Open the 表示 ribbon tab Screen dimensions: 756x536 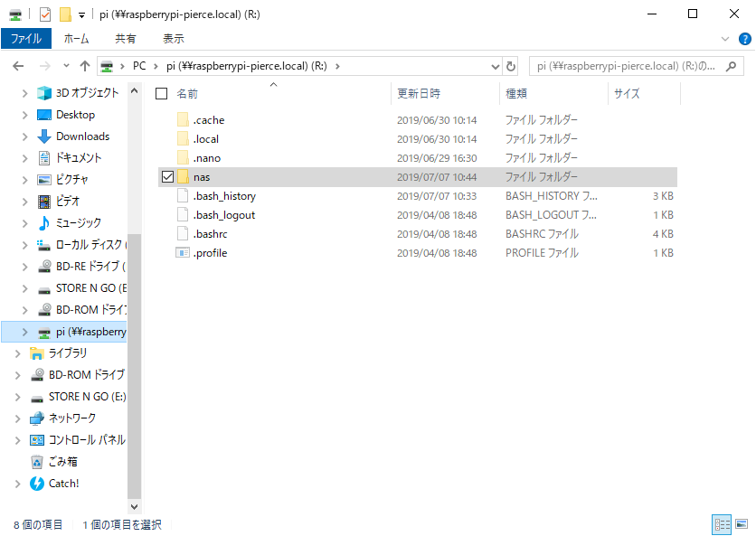point(173,39)
